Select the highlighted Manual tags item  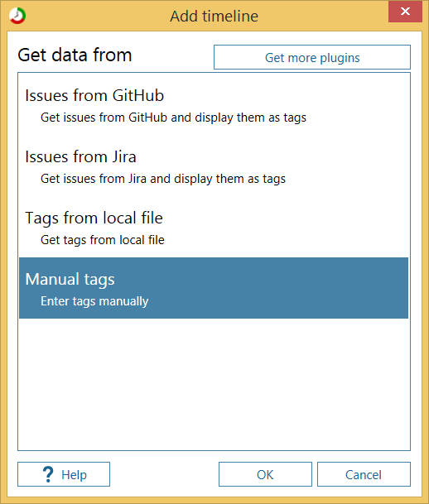(x=214, y=288)
